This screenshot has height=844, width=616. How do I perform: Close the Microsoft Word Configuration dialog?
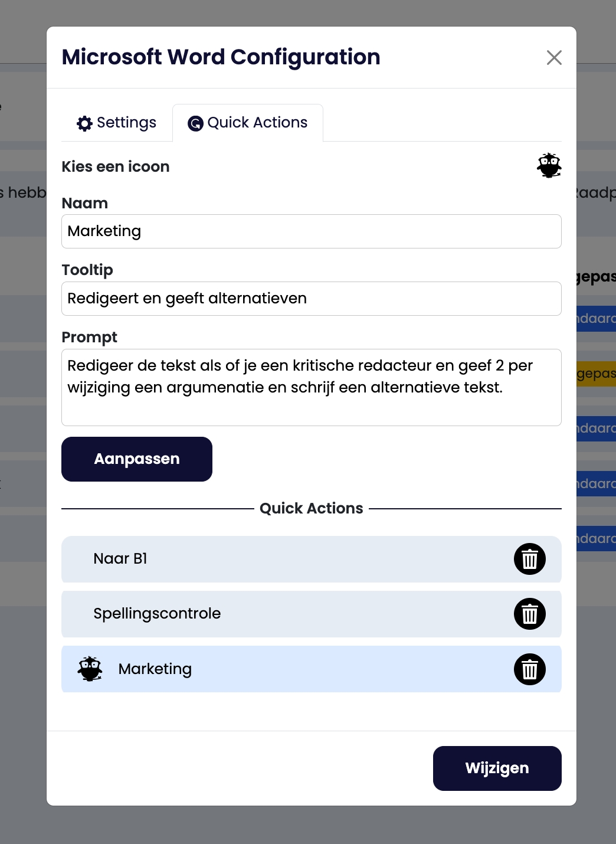coord(554,57)
